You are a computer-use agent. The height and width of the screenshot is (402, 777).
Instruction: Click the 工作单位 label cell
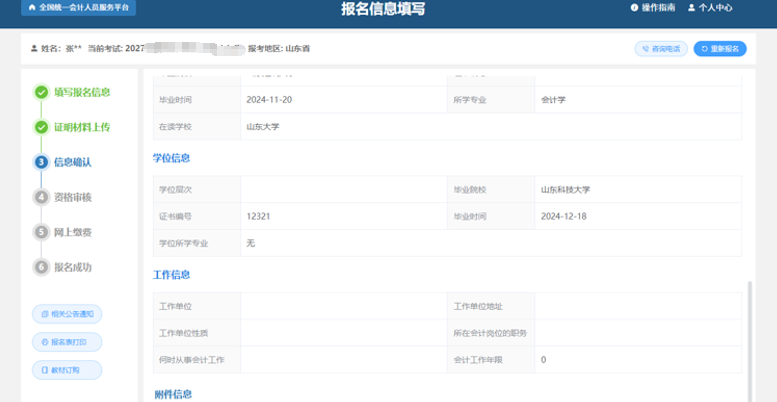(x=197, y=306)
